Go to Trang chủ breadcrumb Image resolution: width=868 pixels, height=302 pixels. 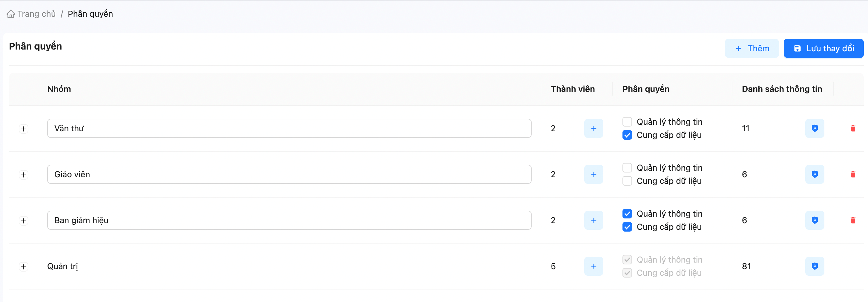coord(36,14)
